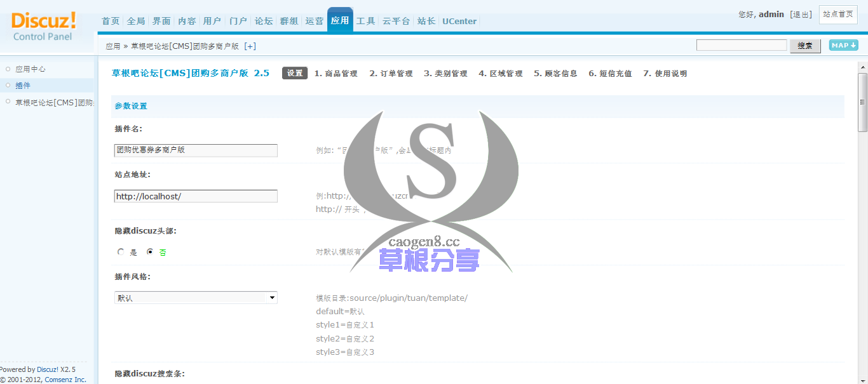Select the 否 radio for hiding discuz header
The width and height of the screenshot is (868, 384).
click(x=151, y=252)
